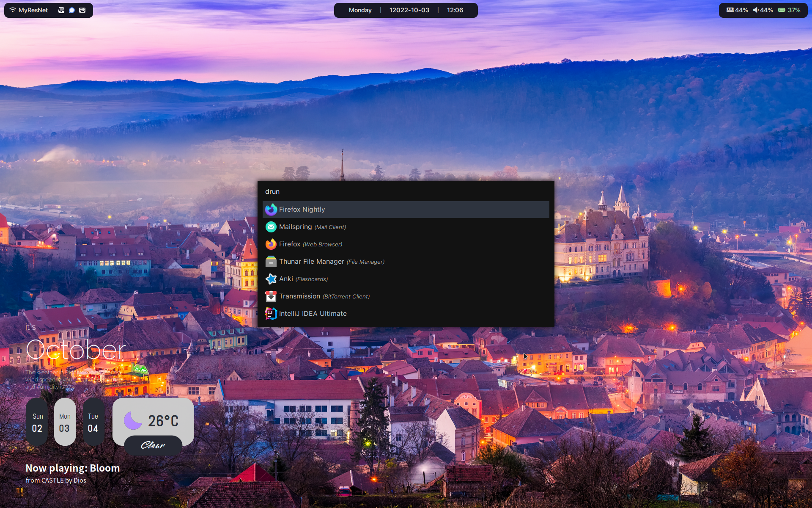Viewport: 812px width, 508px height.
Task: Click the Thunar File Manager icon
Action: (271, 262)
